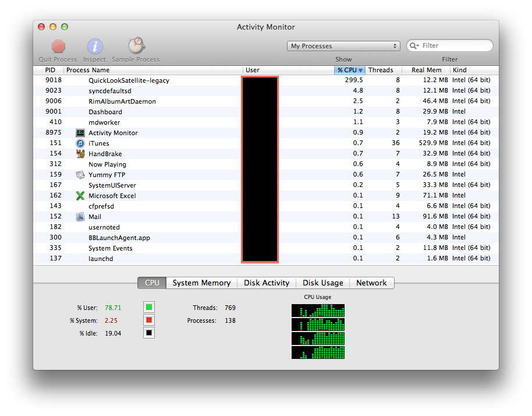Click the 299.5 CPU value
532x416 pixels.
pos(354,80)
